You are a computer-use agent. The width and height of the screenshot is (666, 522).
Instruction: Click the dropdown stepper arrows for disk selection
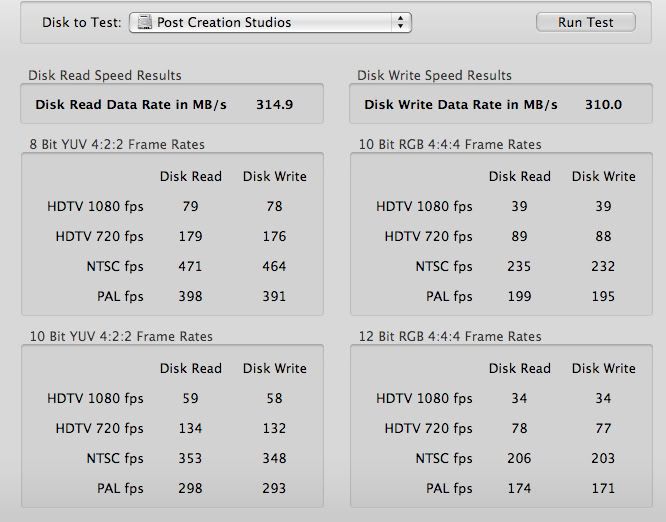coord(401,22)
